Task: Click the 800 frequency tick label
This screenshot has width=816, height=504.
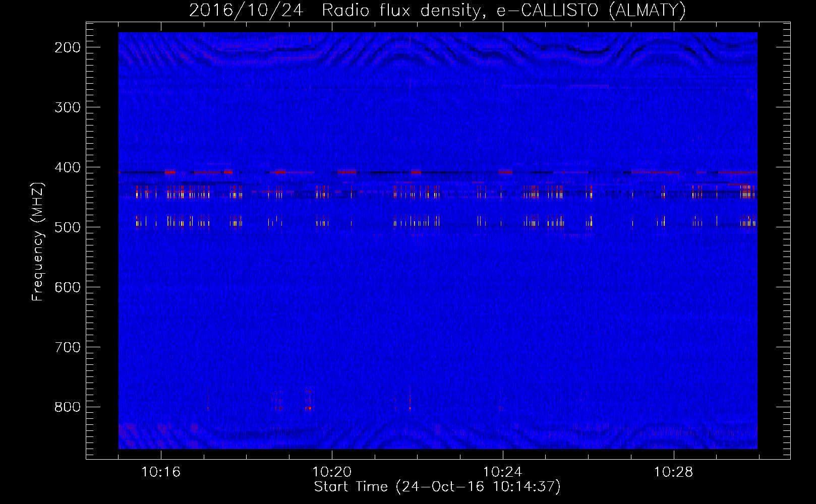Action: [68, 407]
